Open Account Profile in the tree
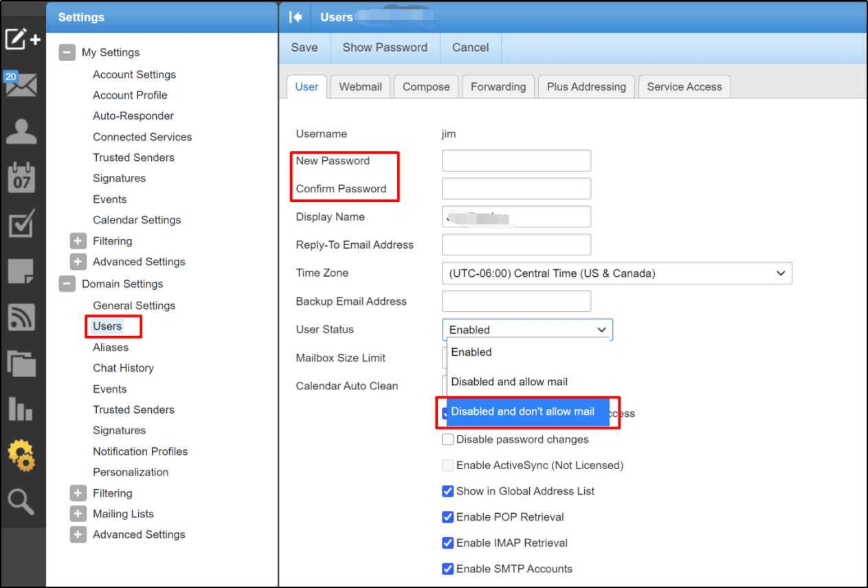 tap(130, 95)
